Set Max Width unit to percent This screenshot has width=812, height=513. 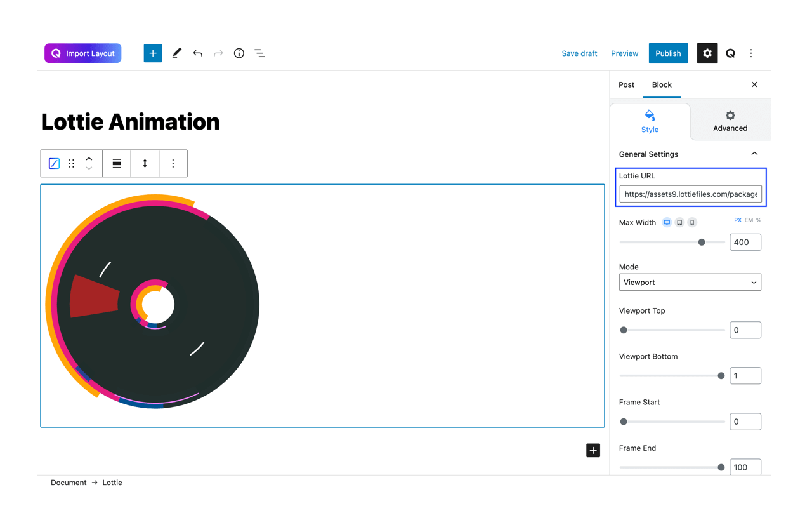[759, 220]
